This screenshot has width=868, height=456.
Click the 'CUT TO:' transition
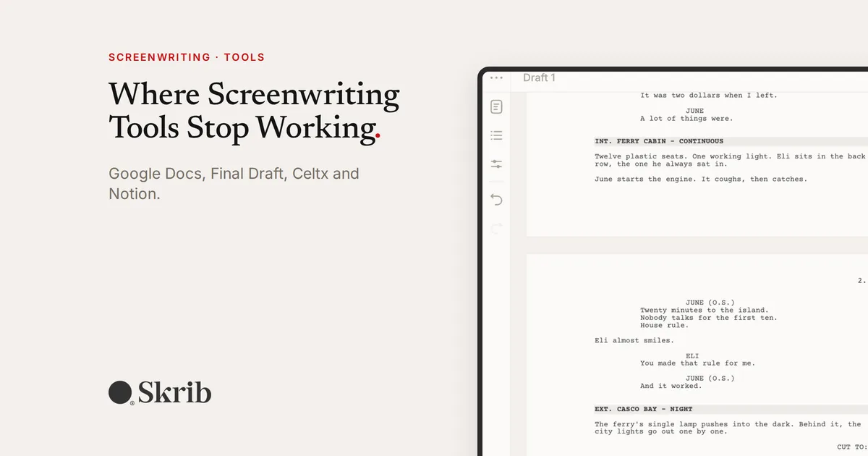(x=852, y=447)
